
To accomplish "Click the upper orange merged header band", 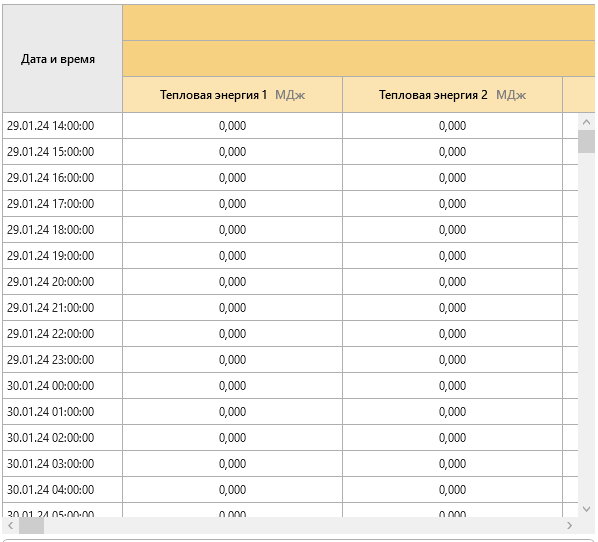I will coord(359,23).
